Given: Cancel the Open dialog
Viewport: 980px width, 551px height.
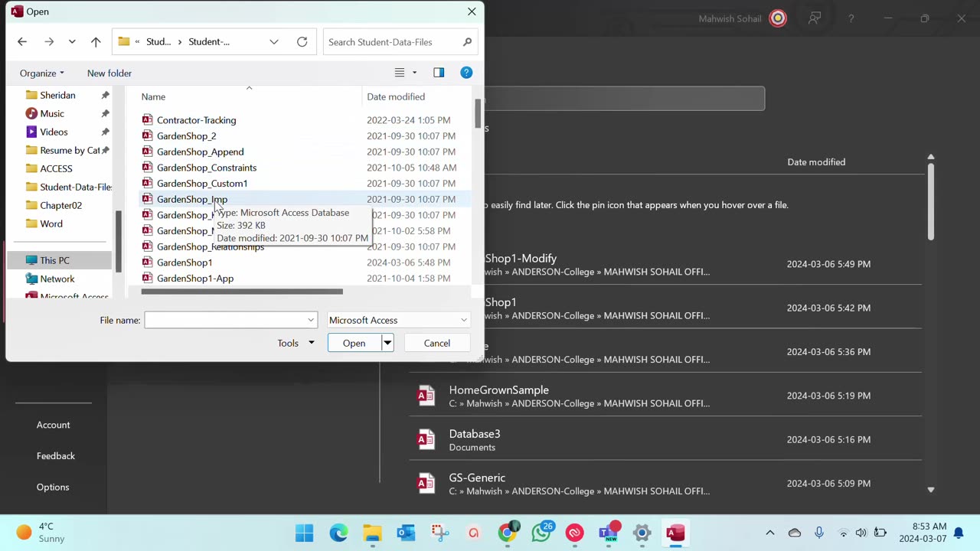Looking at the screenshot, I should click(x=437, y=343).
